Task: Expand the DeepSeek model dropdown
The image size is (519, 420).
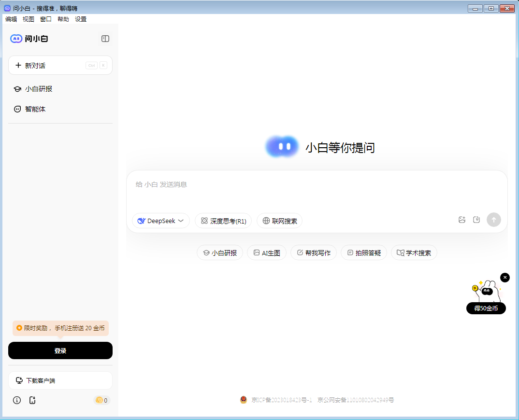Action: coord(161,221)
